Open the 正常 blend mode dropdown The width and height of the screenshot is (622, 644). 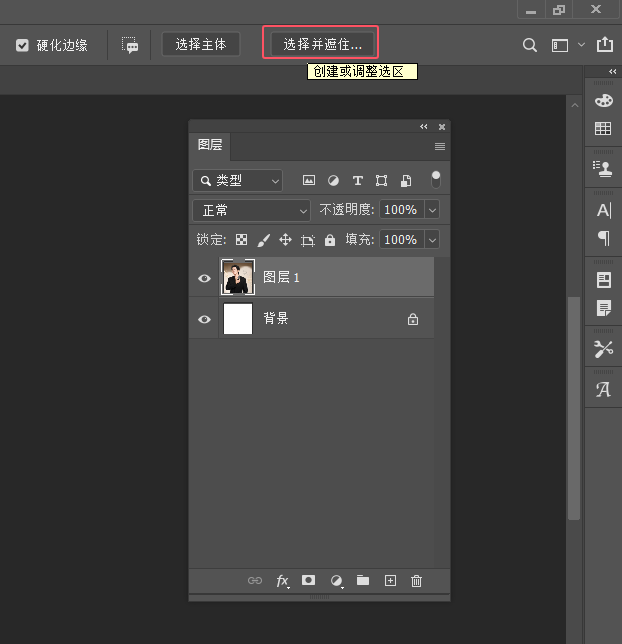click(251, 211)
